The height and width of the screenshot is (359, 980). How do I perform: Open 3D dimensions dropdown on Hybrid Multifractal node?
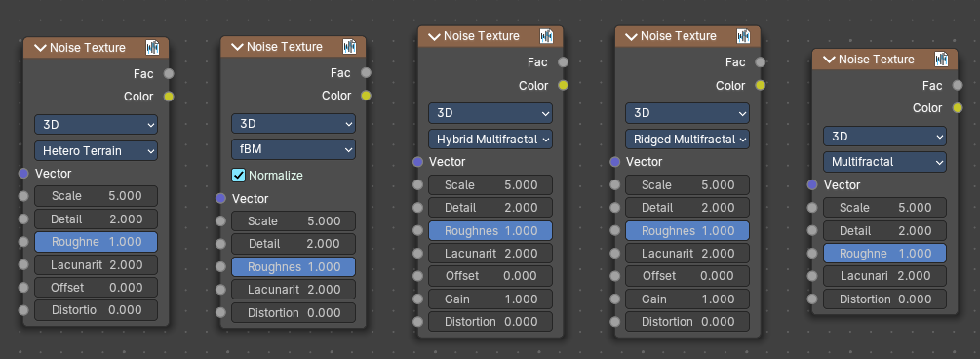490,113
